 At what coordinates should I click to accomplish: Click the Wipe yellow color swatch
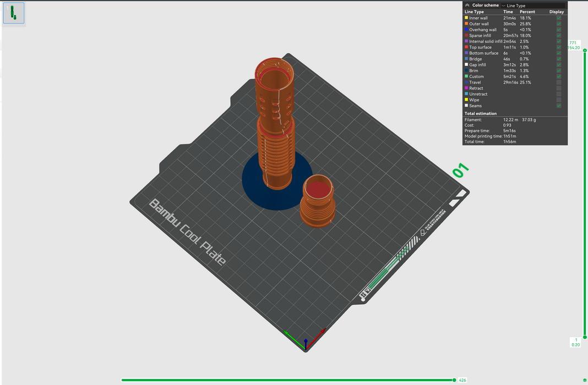466,100
